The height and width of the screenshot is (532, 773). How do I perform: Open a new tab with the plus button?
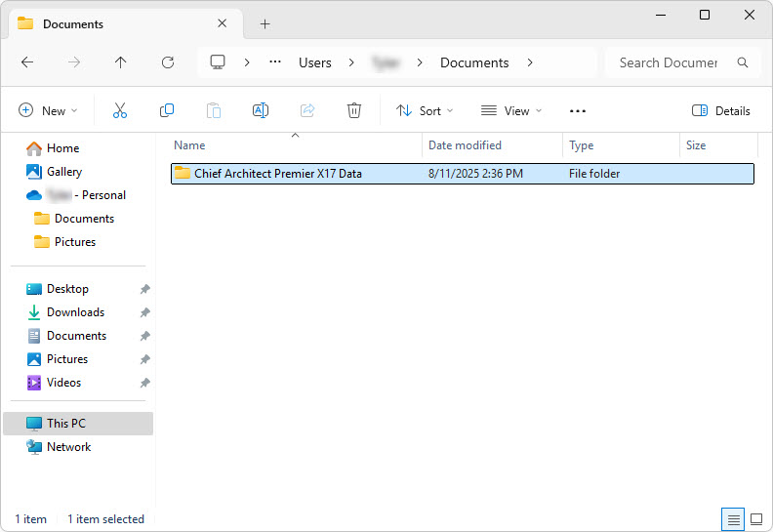pos(264,23)
